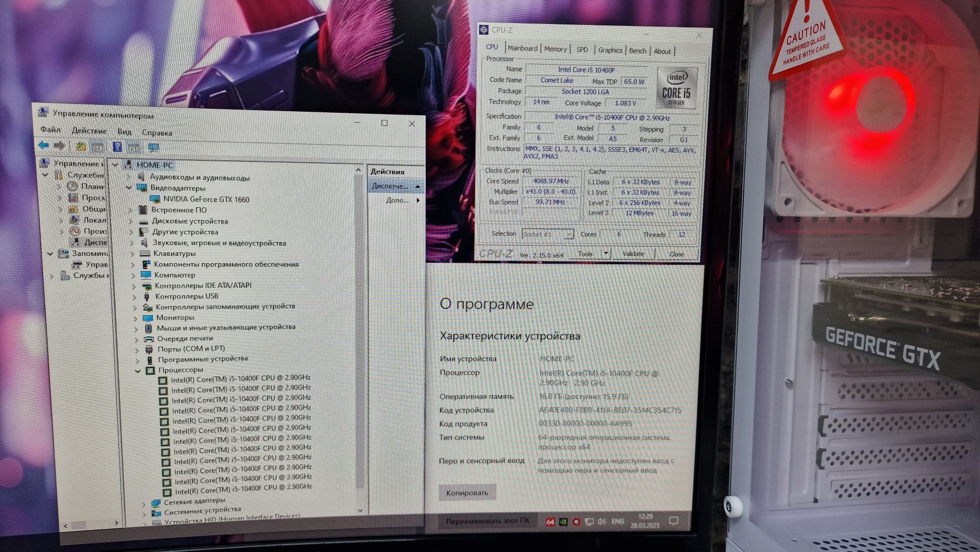Open the Справка menu

click(x=157, y=132)
